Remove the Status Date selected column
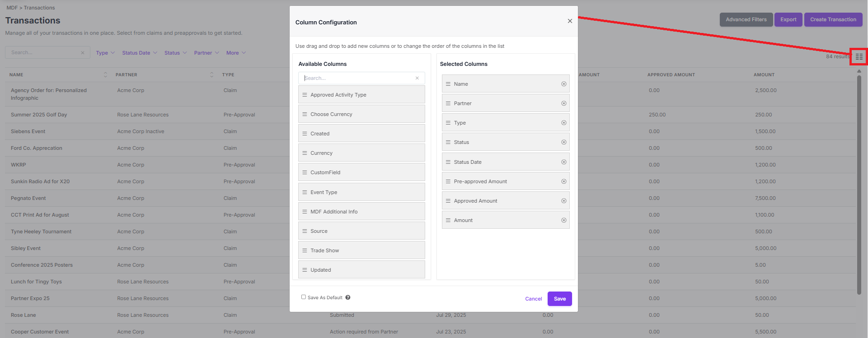The height and width of the screenshot is (338, 868). click(x=564, y=162)
